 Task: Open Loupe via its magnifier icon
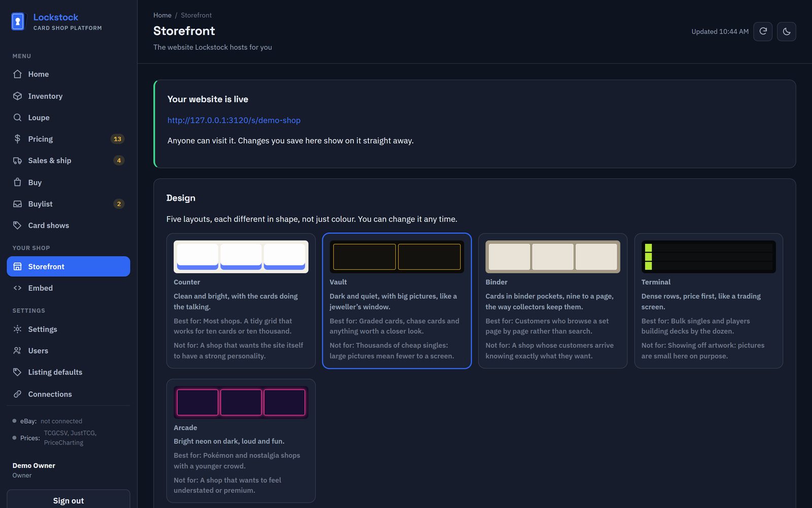click(x=17, y=117)
